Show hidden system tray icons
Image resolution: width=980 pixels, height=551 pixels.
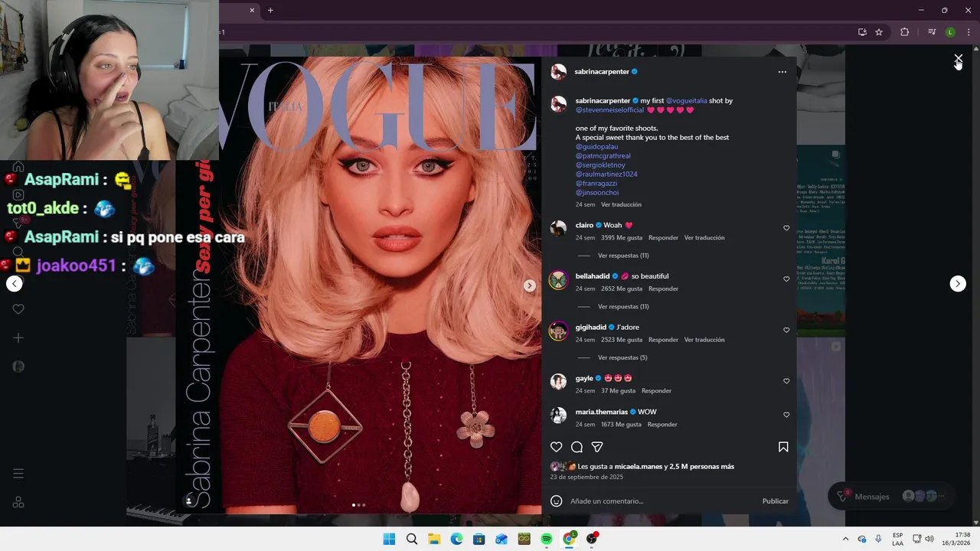pyautogui.click(x=845, y=539)
